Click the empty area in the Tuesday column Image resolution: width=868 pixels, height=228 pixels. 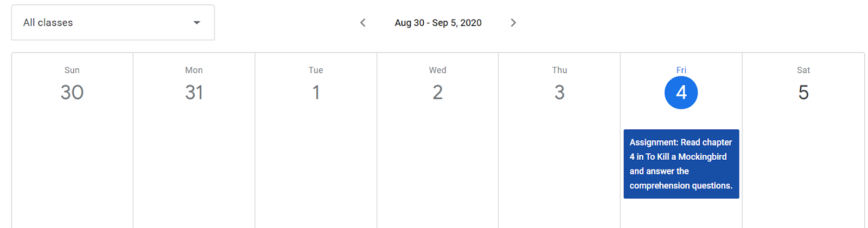(x=316, y=168)
